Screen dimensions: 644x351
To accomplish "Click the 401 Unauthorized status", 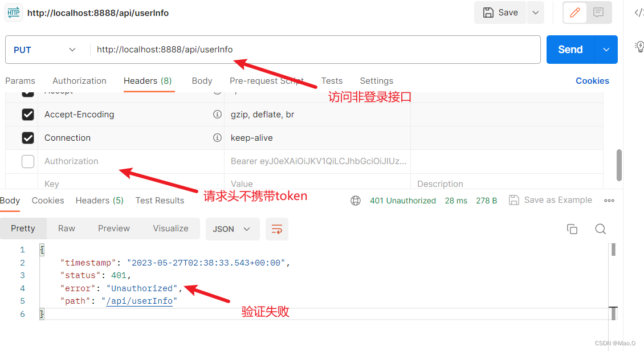I will (403, 201).
